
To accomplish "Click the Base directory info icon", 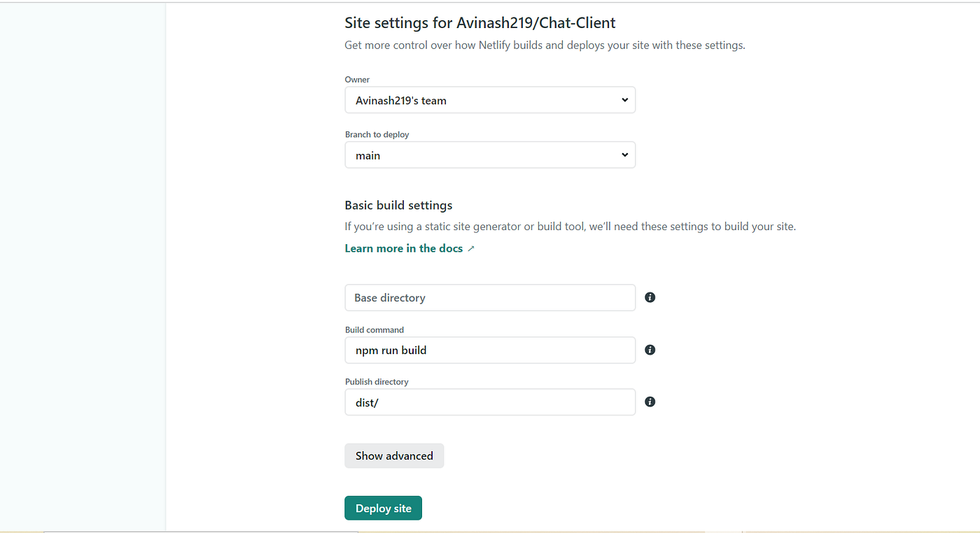I will pyautogui.click(x=650, y=297).
